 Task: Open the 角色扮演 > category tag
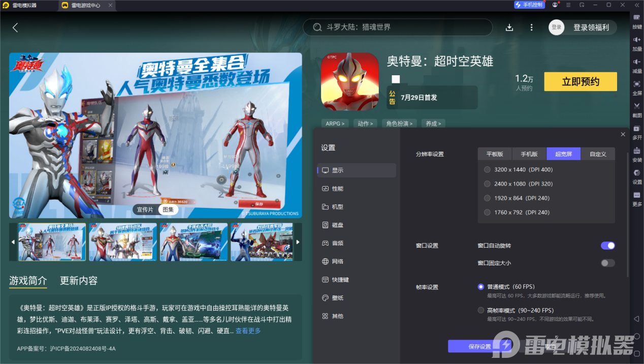click(x=400, y=124)
